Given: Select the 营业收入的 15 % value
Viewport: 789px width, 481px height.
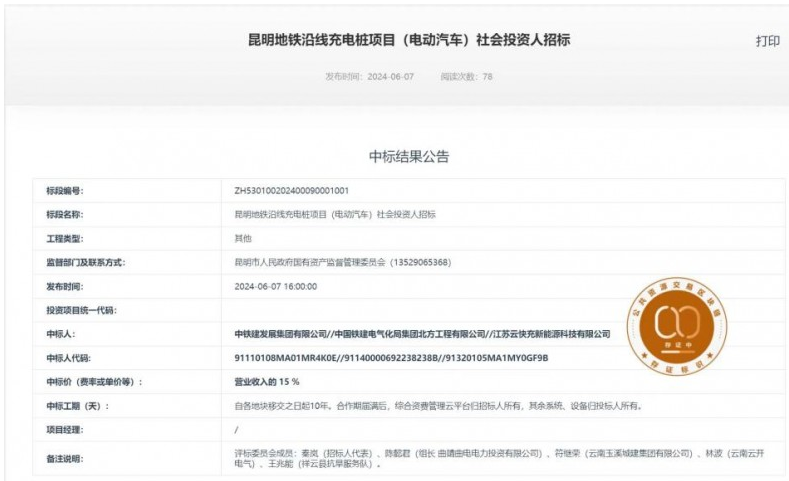Looking at the screenshot, I should coord(267,382).
